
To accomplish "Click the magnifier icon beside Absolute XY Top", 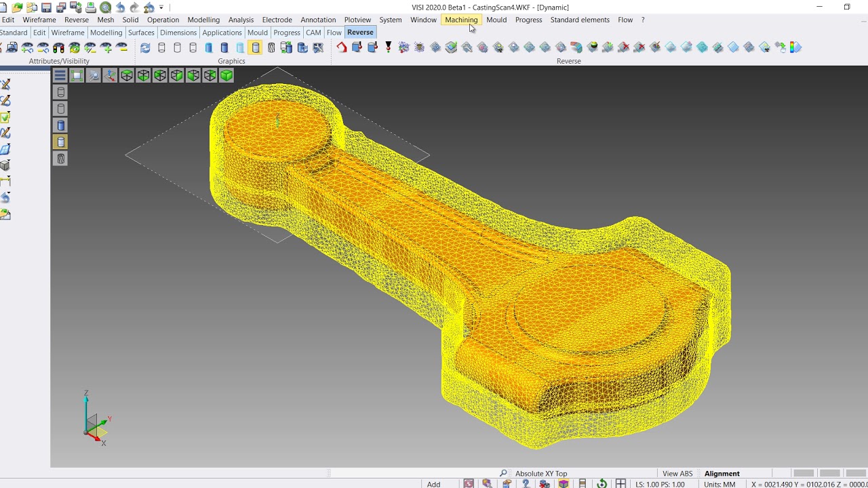I will (x=503, y=474).
